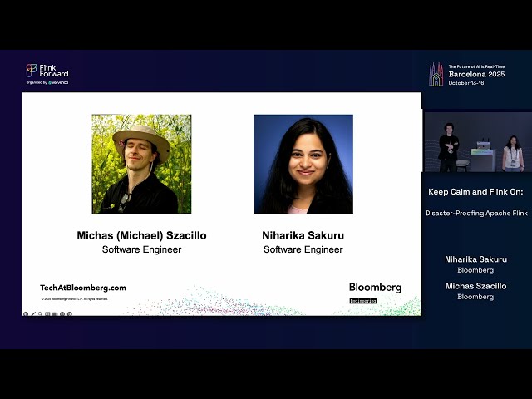Select Niharika Sakuru's portrait photo

coord(303,164)
